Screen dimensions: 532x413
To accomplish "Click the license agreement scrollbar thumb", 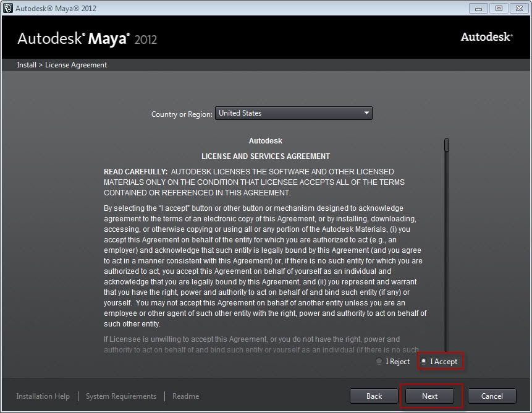I will (x=447, y=145).
